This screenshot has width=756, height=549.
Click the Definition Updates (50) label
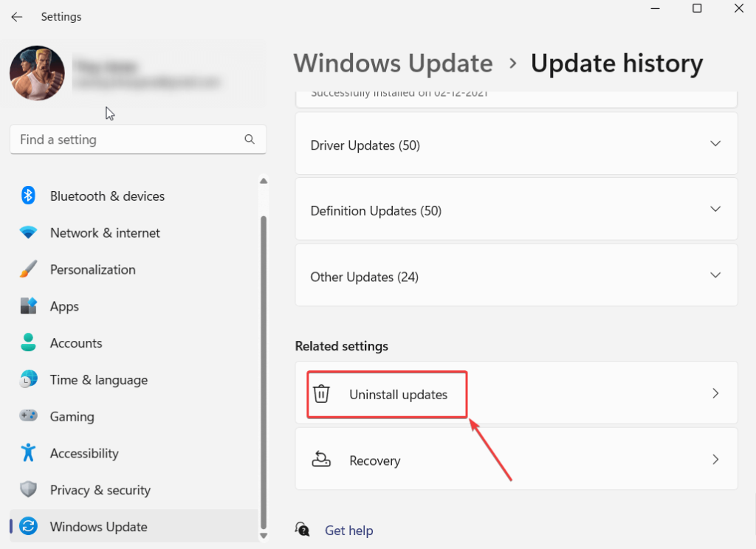tap(376, 211)
